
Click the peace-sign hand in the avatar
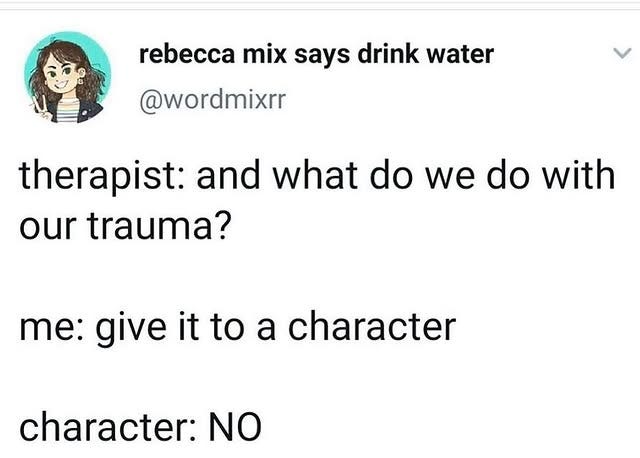click(x=40, y=107)
